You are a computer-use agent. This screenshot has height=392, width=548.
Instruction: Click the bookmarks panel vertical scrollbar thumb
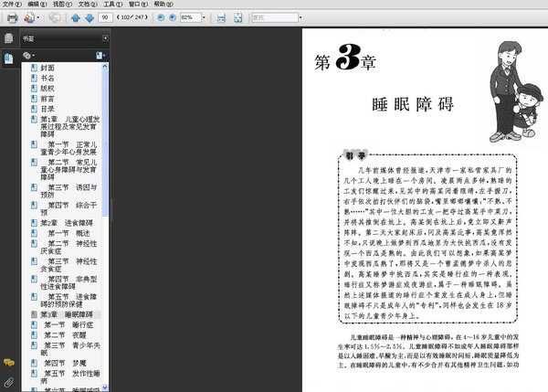105,143
